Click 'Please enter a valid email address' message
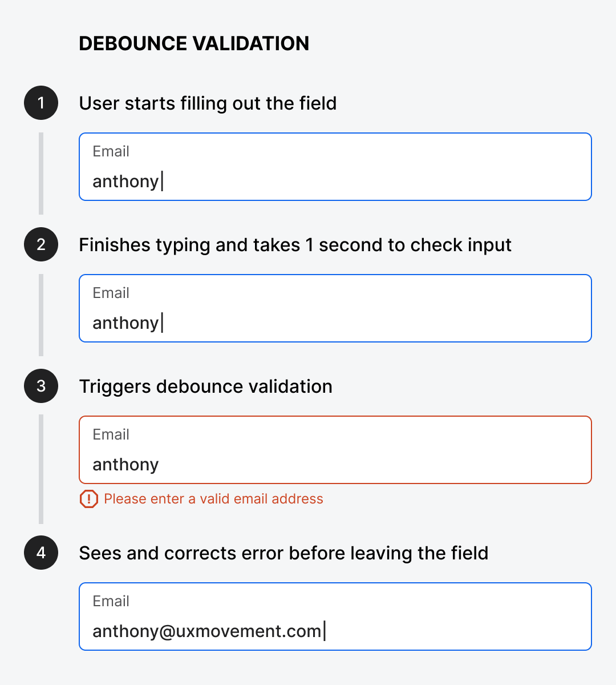 [x=213, y=499]
